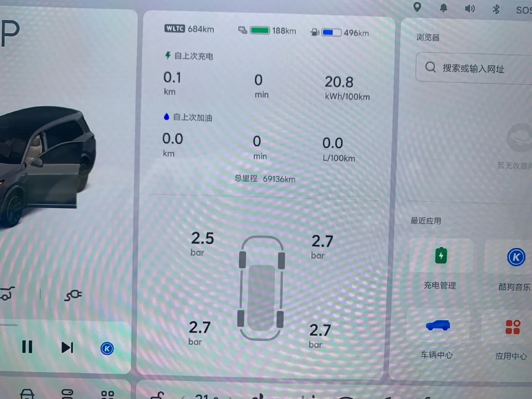This screenshot has width=532, height=399.
Task: Tap the Kugou K badge in media widget
Action: (x=108, y=348)
